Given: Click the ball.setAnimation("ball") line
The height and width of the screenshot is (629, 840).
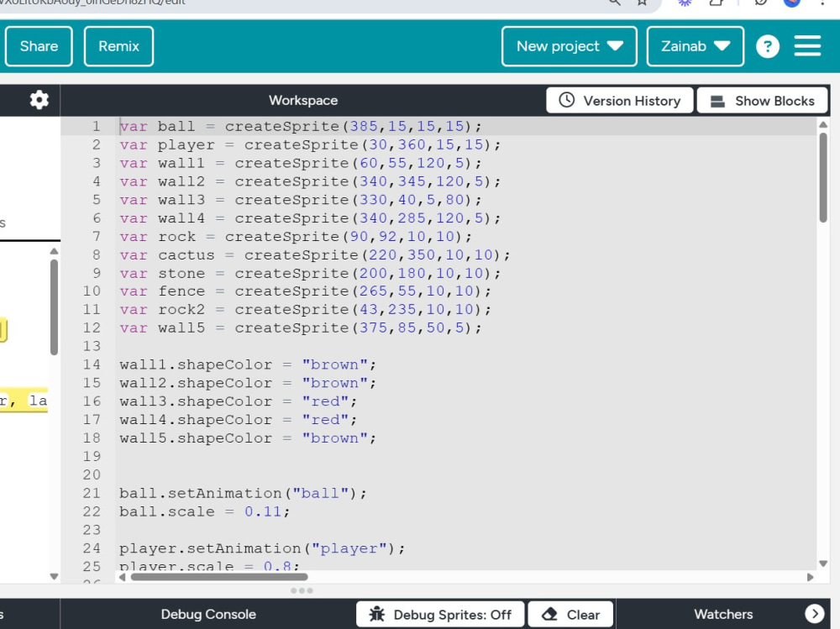Looking at the screenshot, I should click(244, 493).
